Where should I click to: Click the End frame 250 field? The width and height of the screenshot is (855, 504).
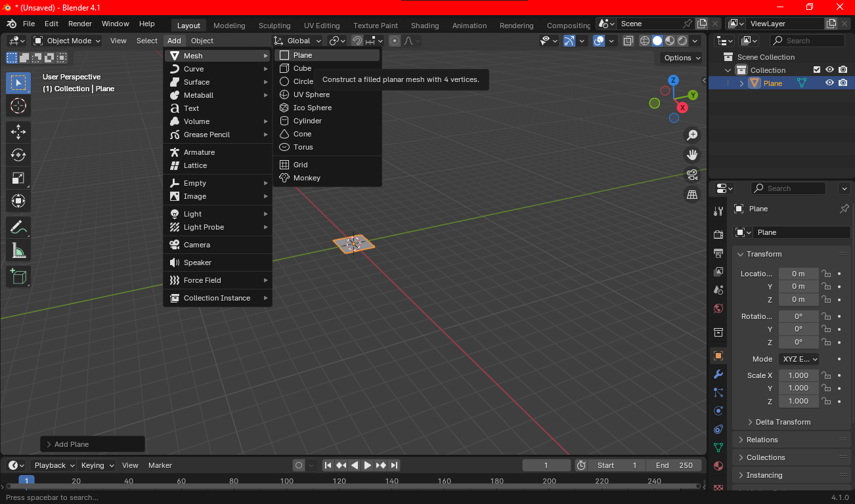point(674,465)
